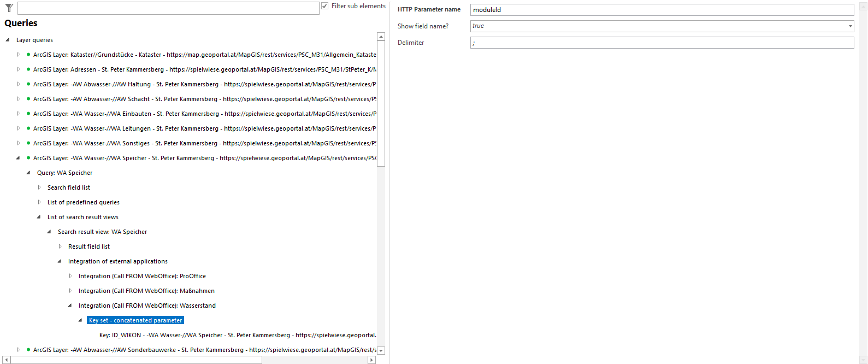Collapse Integration of external applications node
Screen dimensions: 868x364
point(60,261)
